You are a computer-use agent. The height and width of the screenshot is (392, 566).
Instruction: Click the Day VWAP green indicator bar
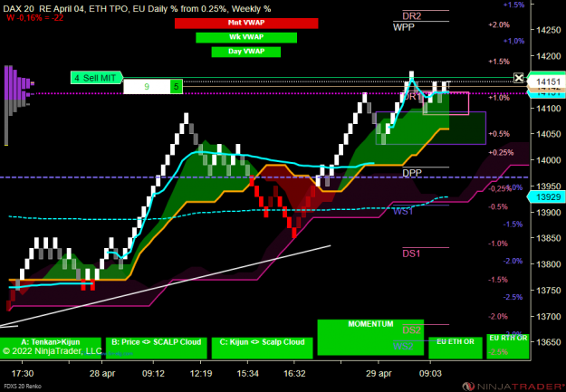tap(245, 52)
